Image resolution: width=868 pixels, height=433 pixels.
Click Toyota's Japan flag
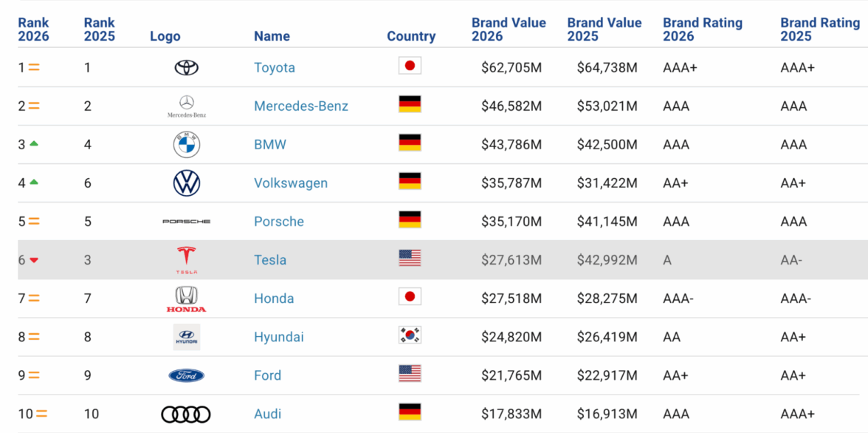tap(410, 66)
